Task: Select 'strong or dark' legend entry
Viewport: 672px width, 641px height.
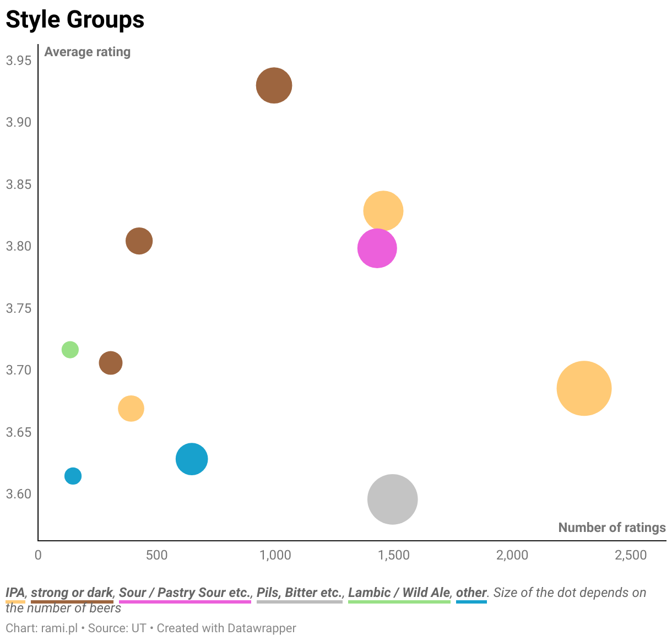Action: tap(72, 593)
